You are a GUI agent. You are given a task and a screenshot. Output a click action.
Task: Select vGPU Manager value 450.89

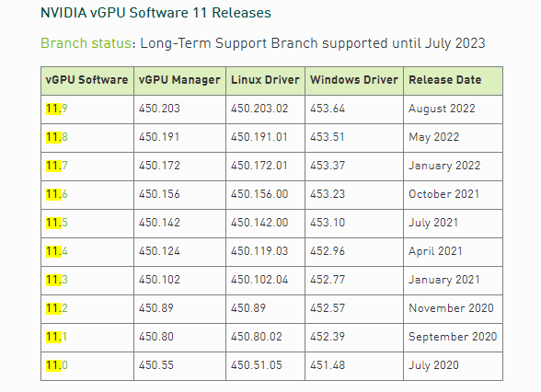coord(156,308)
